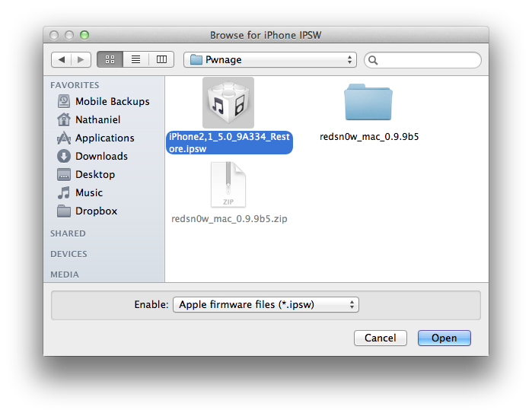Open Music icon in sidebar
Screen dimensions: 532x416
[x=64, y=193]
